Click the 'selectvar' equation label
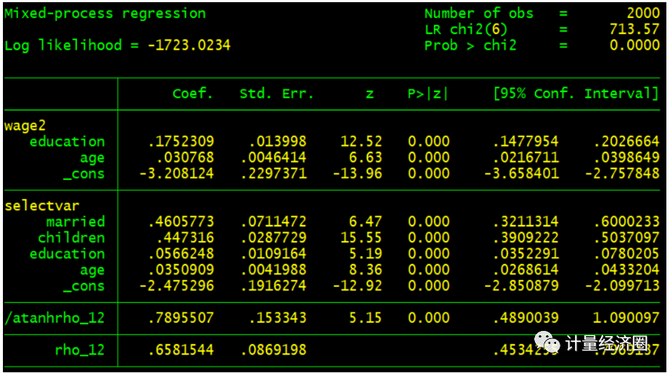Image resolution: width=670 pixels, height=373 pixels. point(41,206)
